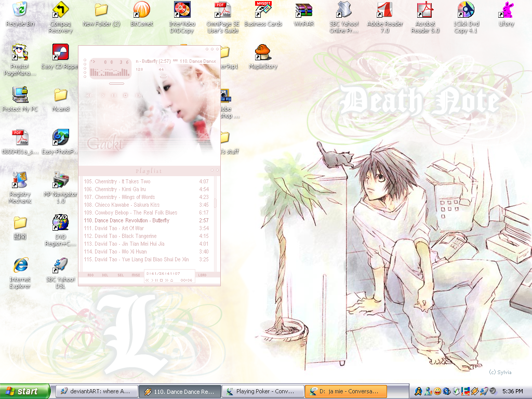532x399 pixels.
Task: Launch Adobe Reader 7.0 from the desktop
Action: (385, 17)
